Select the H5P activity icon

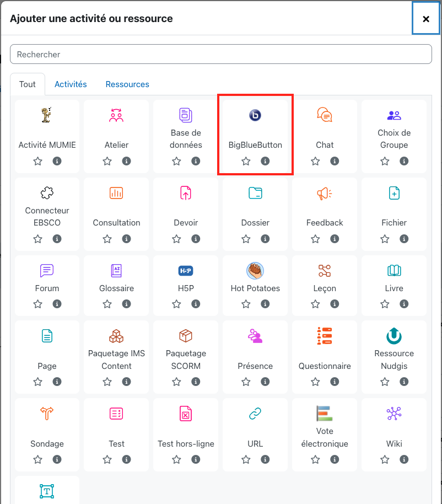tap(185, 271)
